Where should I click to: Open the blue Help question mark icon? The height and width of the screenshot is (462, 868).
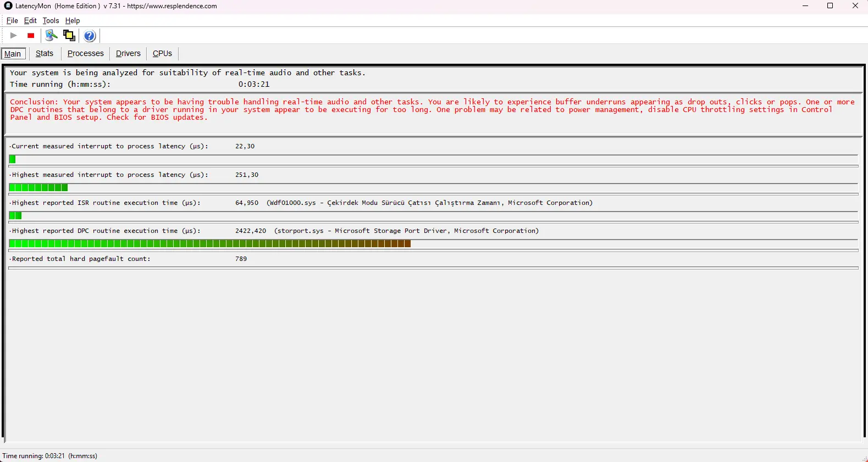pyautogui.click(x=90, y=36)
